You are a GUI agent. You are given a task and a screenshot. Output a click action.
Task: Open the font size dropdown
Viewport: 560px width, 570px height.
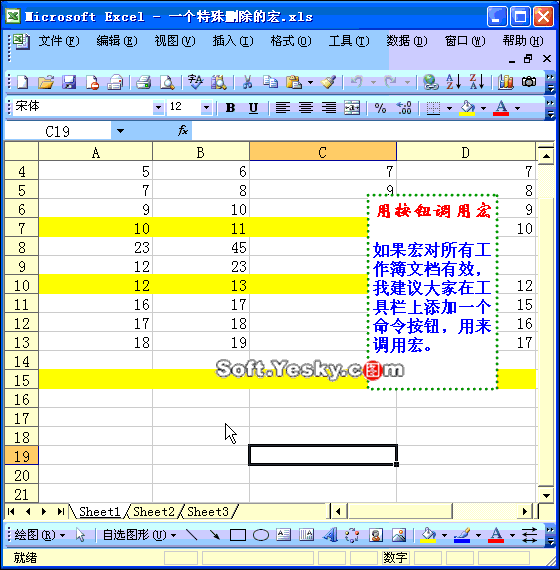[206, 108]
